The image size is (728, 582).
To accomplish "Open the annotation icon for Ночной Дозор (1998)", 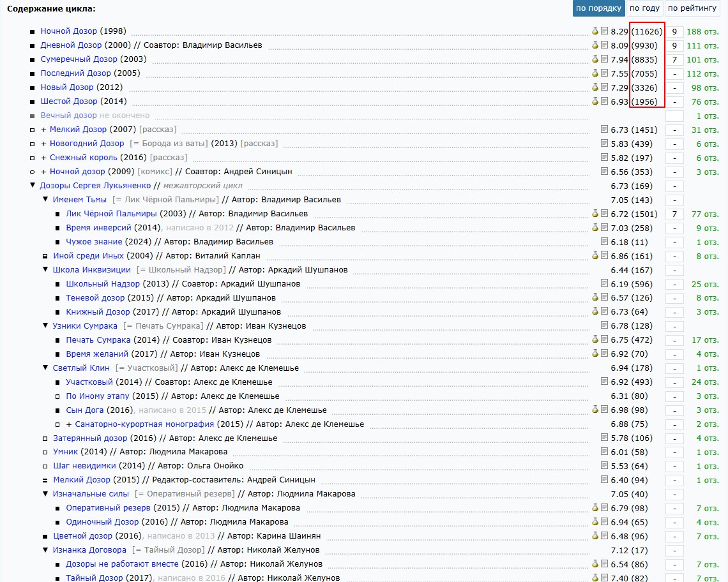I will (604, 31).
